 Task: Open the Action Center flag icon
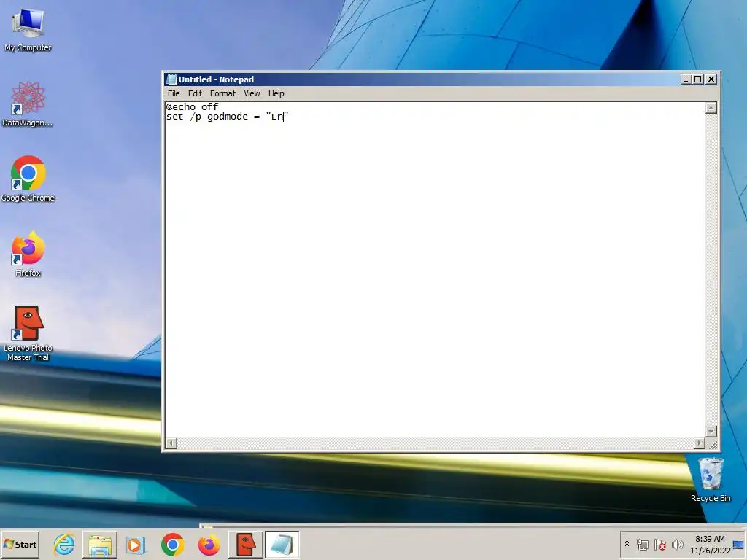coord(659,544)
